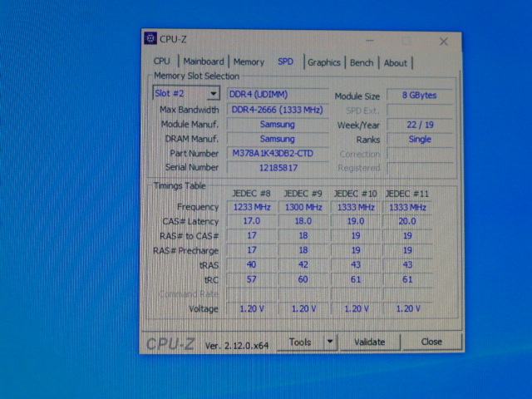
Task: Select the Memory tab
Action: (249, 62)
